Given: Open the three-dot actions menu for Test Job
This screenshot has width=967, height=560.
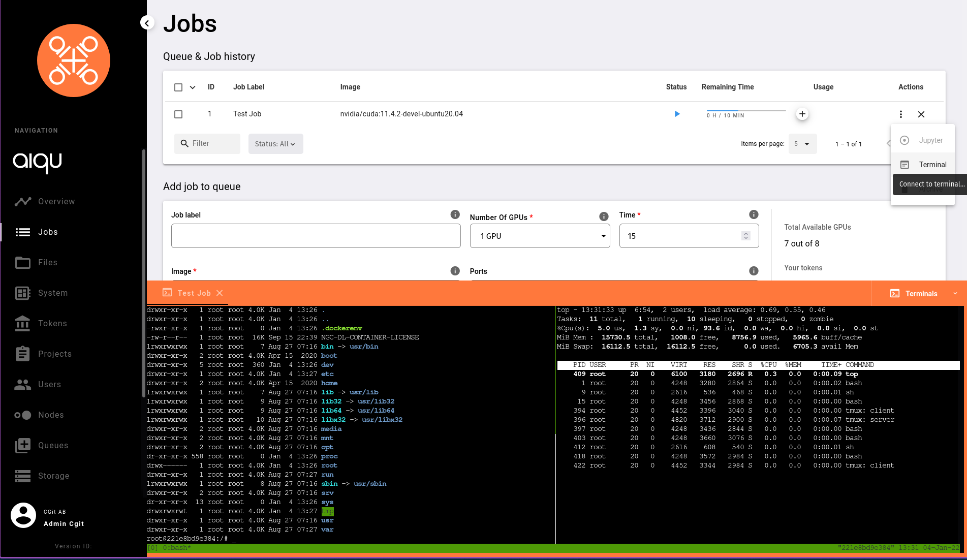Looking at the screenshot, I should 900,114.
